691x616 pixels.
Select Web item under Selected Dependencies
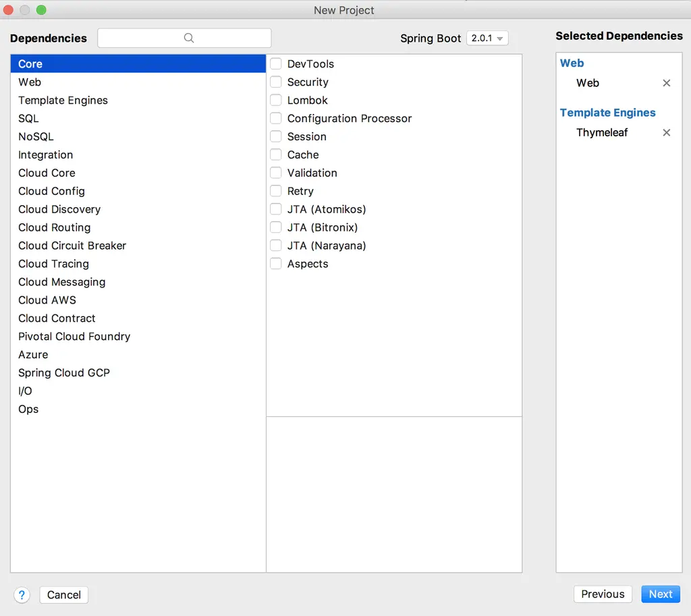click(x=588, y=83)
